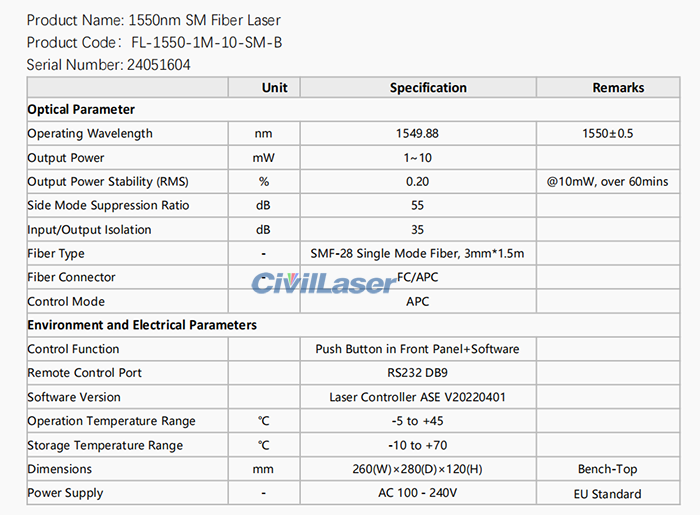Click the FC/APC connector value
Image resolution: width=700 pixels, height=515 pixels.
(x=418, y=277)
